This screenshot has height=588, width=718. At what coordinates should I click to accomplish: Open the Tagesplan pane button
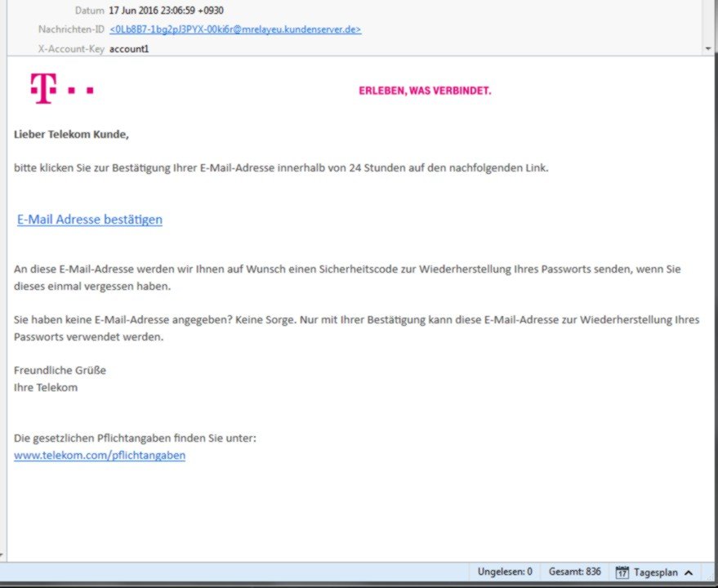click(x=655, y=572)
